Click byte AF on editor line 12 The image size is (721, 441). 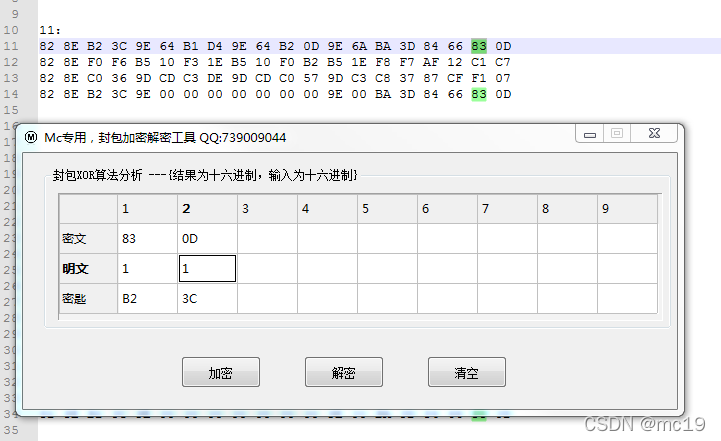click(x=431, y=62)
